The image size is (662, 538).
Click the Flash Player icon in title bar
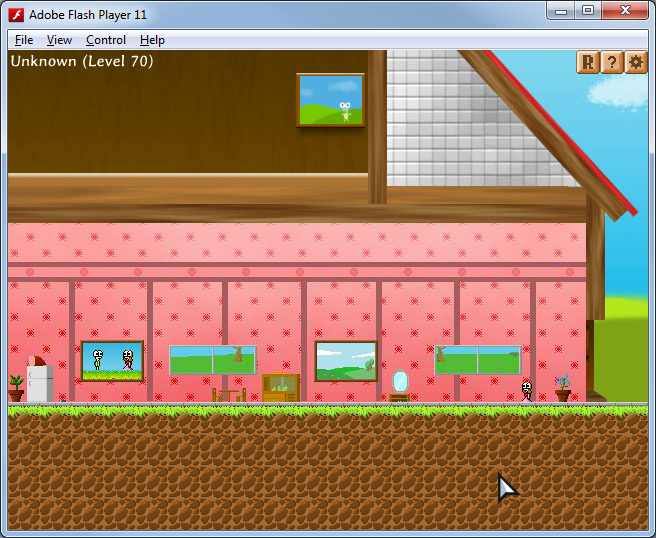(17, 13)
